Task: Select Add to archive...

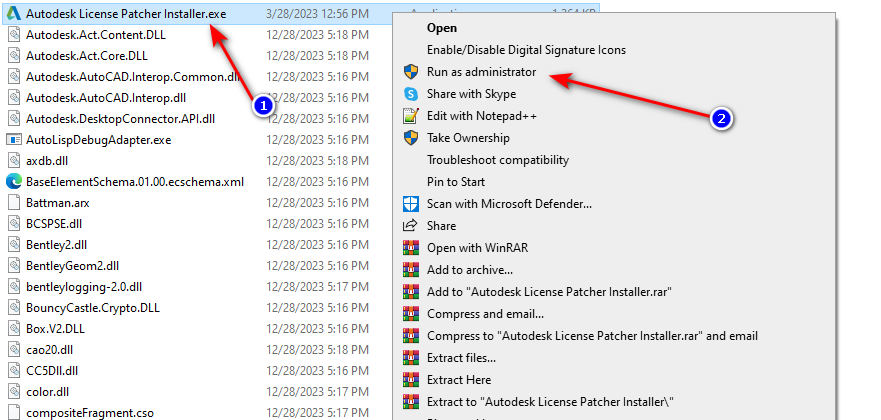Action: (x=470, y=270)
